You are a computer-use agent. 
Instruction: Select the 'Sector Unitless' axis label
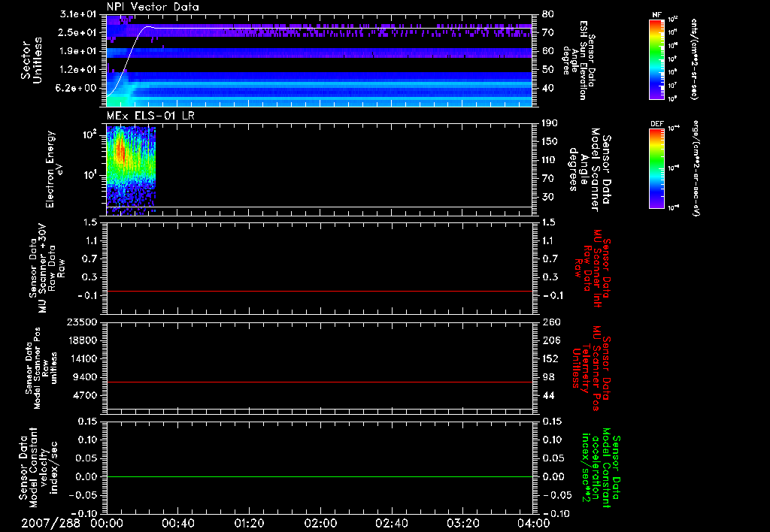32,60
